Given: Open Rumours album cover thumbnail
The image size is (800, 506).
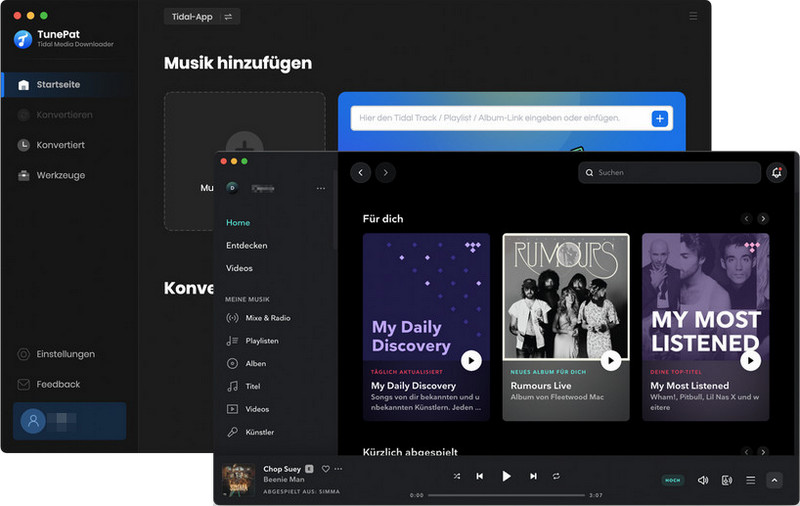Looking at the screenshot, I should [566, 297].
